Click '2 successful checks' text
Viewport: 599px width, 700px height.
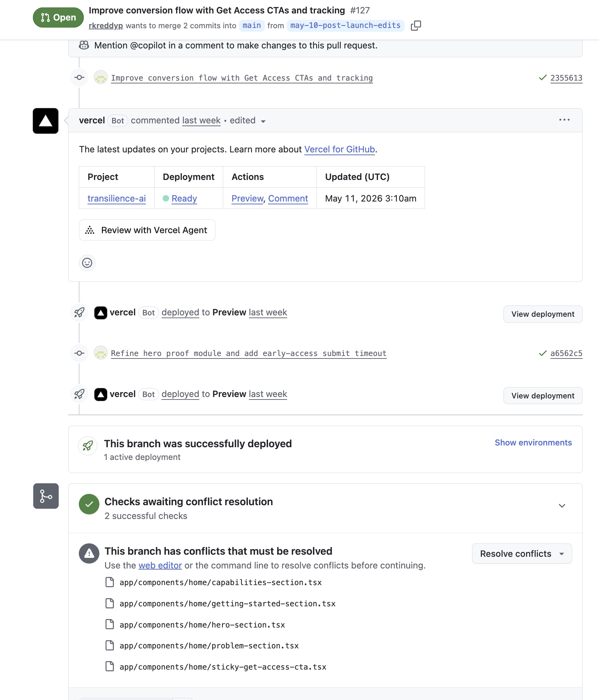(x=146, y=516)
